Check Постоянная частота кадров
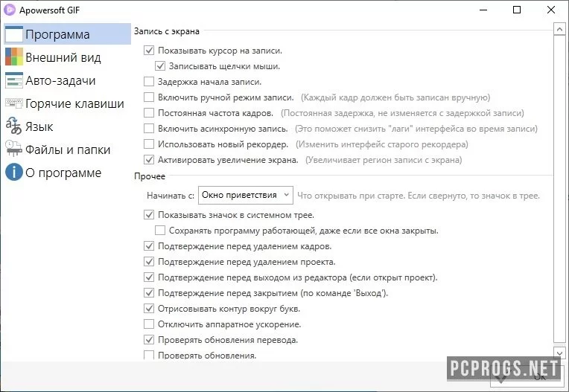The image size is (569, 392). coord(149,112)
